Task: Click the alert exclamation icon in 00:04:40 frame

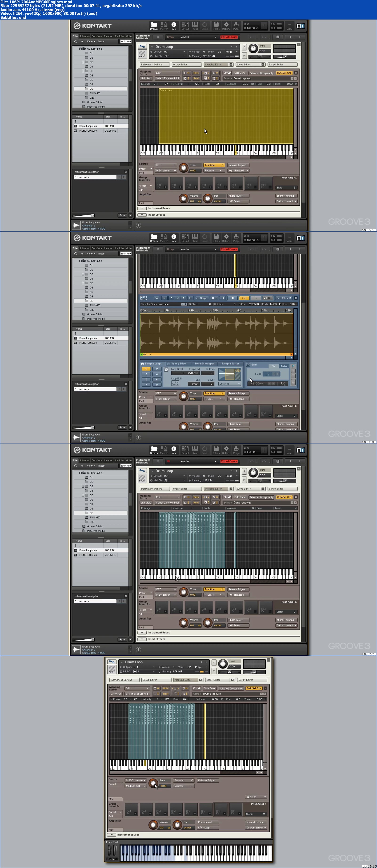Action: click(264, 450)
